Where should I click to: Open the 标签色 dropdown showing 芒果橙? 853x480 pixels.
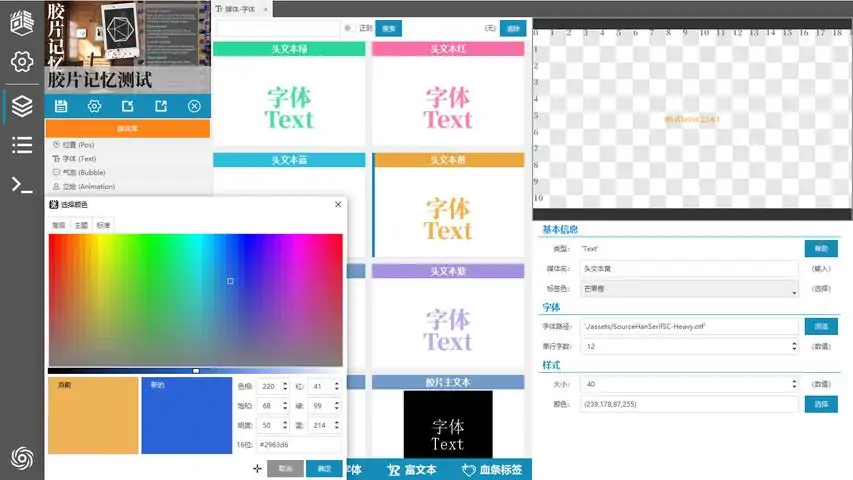pos(689,289)
